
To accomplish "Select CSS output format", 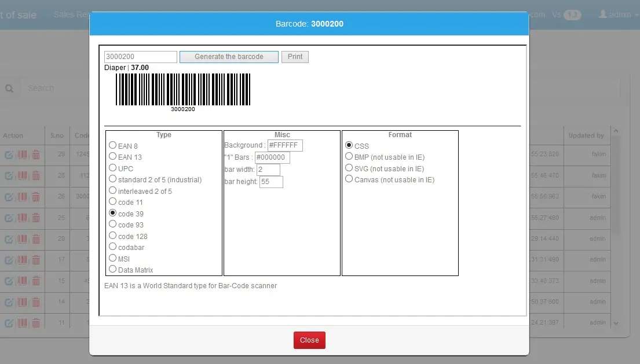I will click(x=349, y=145).
